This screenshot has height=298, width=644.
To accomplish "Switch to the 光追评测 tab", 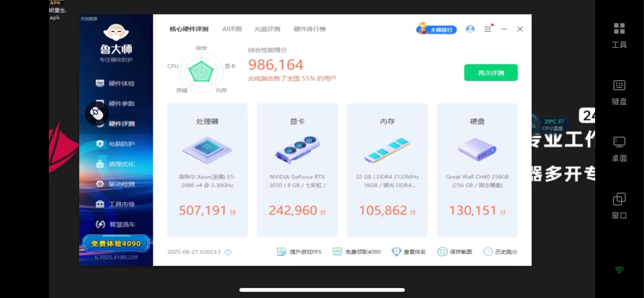I will coord(267,29).
